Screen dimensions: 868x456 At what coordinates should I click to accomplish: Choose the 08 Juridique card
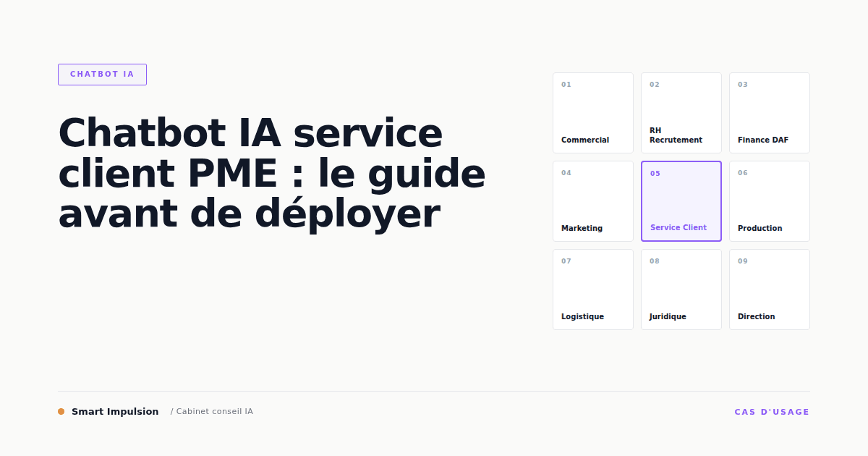681,290
